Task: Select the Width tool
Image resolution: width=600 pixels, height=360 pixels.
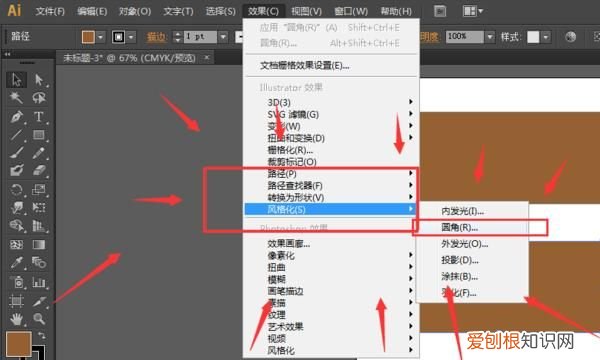Action: (16, 208)
